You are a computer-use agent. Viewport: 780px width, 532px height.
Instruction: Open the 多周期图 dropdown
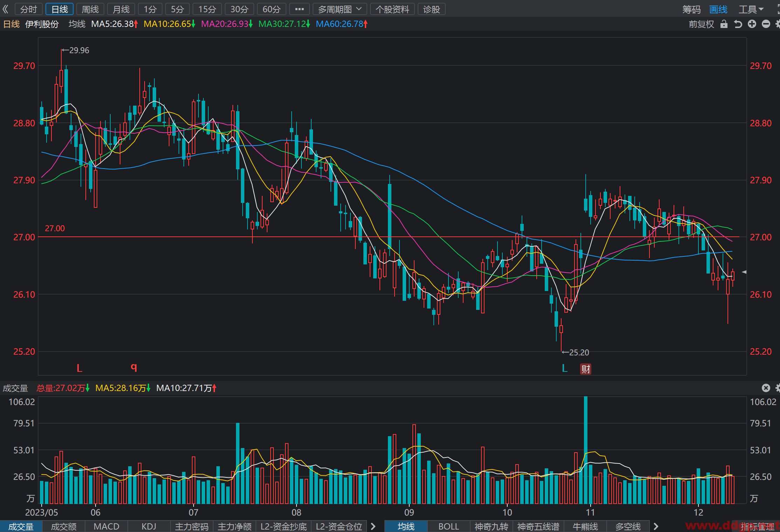340,9
